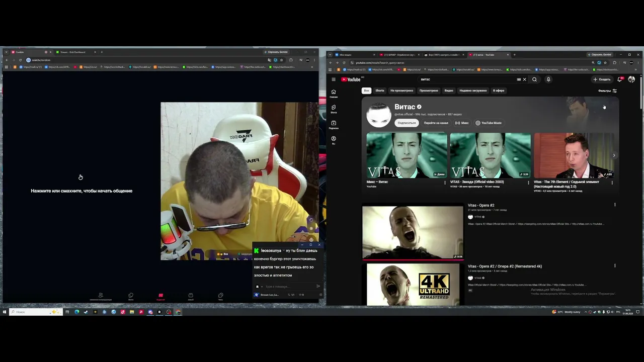Select the Не просмотрено filter chip
The image size is (644, 362).
click(401, 90)
